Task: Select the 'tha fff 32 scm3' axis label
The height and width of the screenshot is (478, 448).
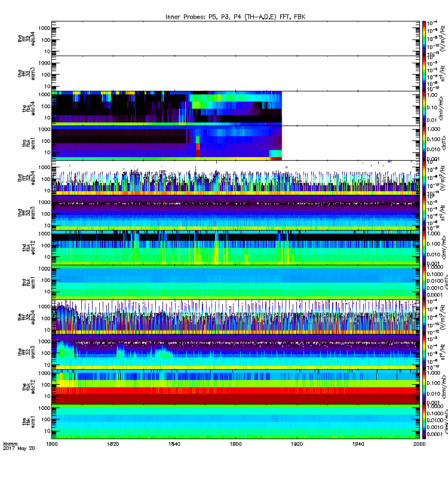Action: point(26,73)
